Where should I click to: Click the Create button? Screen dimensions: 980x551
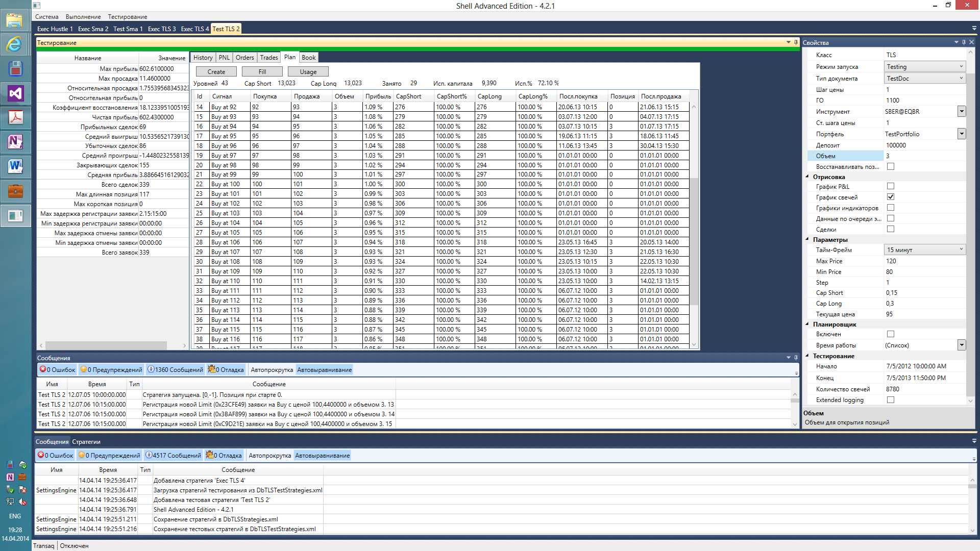[216, 72]
